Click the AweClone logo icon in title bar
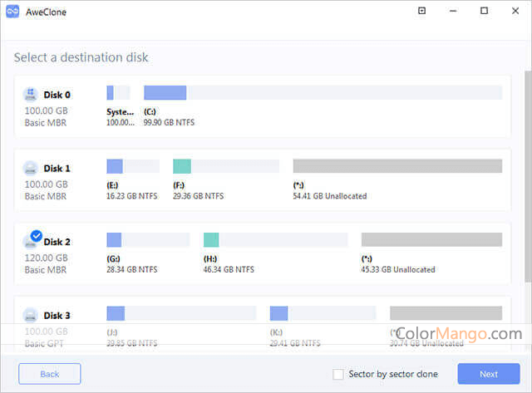The height and width of the screenshot is (393, 532). [12, 12]
